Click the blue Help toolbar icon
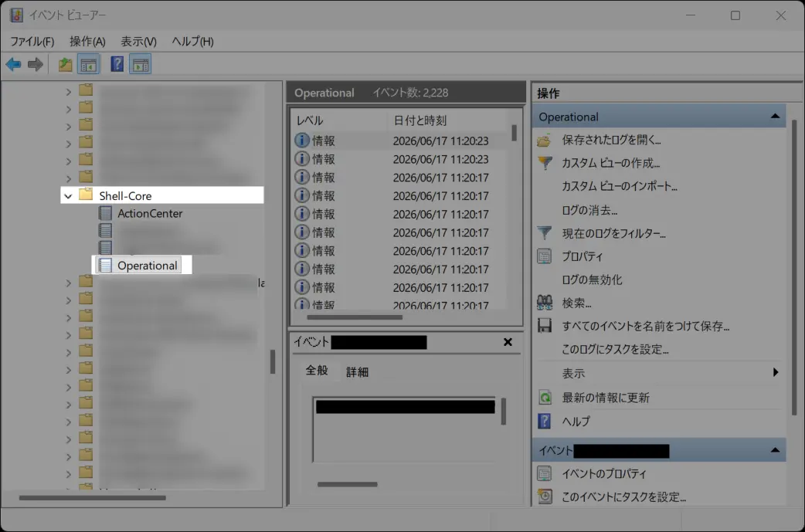Viewport: 805px width, 532px height. (x=117, y=64)
